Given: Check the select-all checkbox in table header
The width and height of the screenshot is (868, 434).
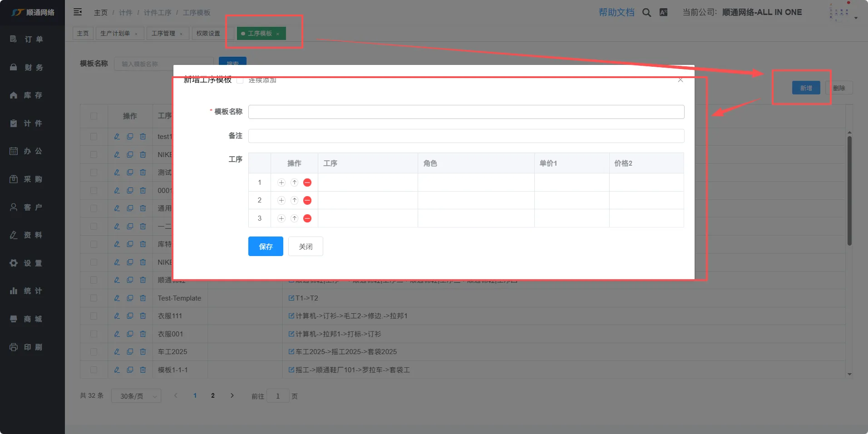Looking at the screenshot, I should point(94,116).
